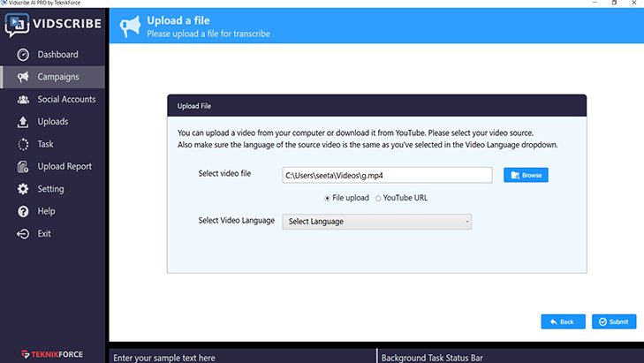Viewport: 644px width, 363px height.
Task: Select the File upload radio button
Action: click(x=328, y=199)
